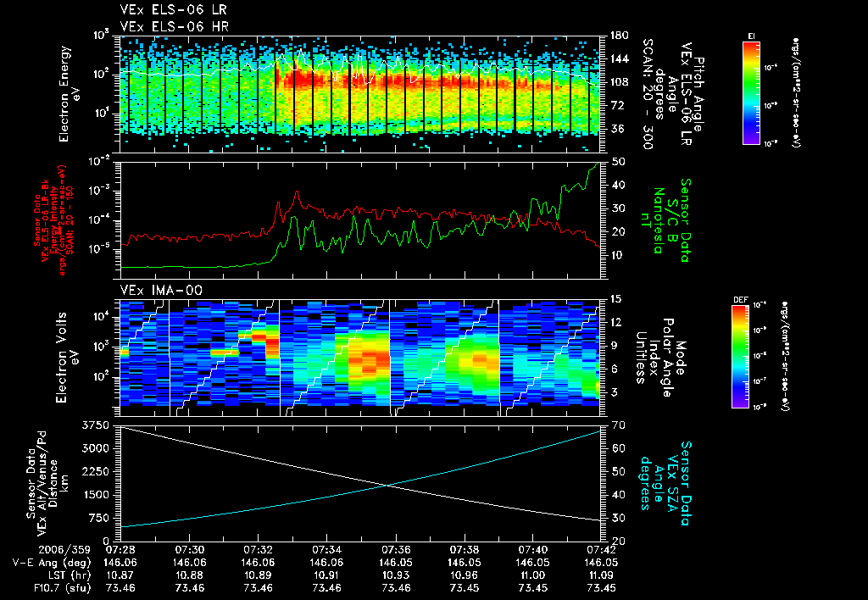Click the EI color scale bar
The height and width of the screenshot is (600, 868).
point(751,92)
